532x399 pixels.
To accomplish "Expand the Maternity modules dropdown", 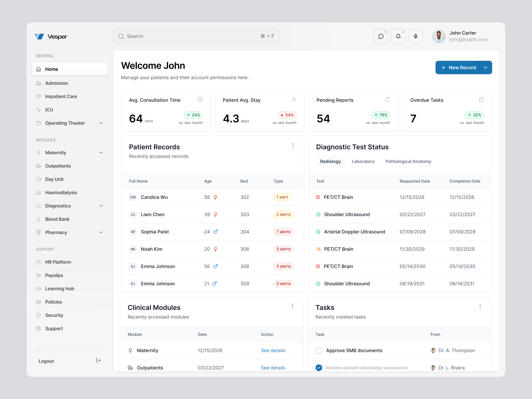I will tap(101, 152).
